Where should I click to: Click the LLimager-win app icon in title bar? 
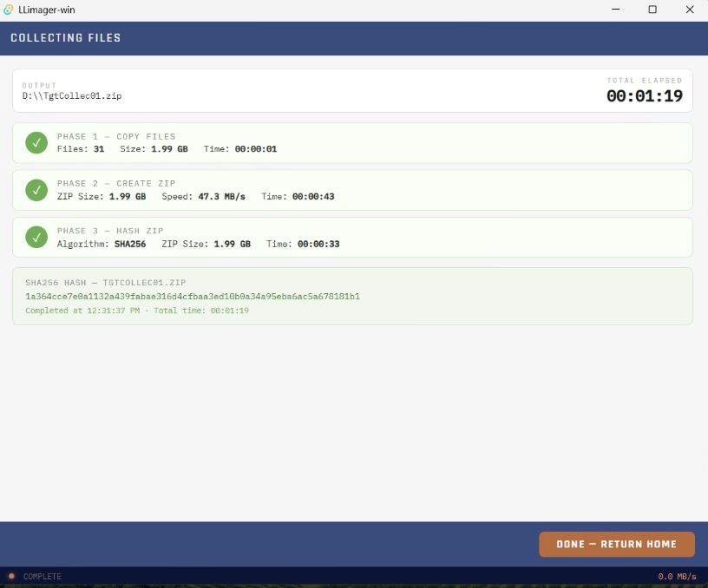[x=8, y=10]
